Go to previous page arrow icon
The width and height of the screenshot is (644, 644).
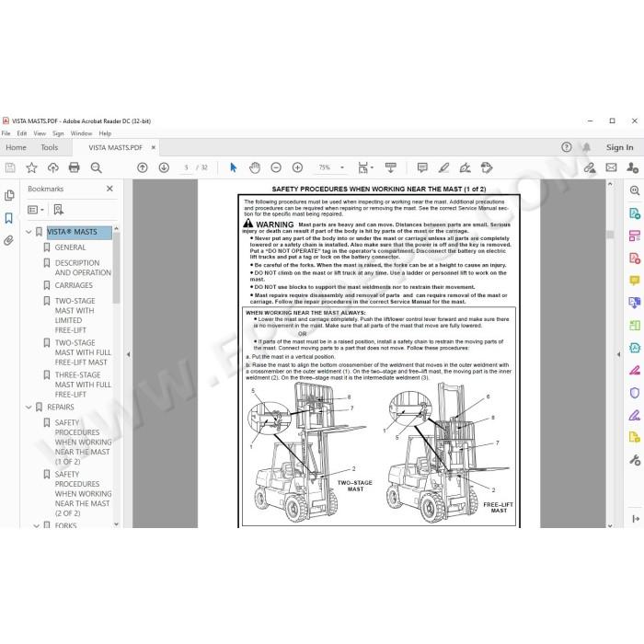coord(143,167)
